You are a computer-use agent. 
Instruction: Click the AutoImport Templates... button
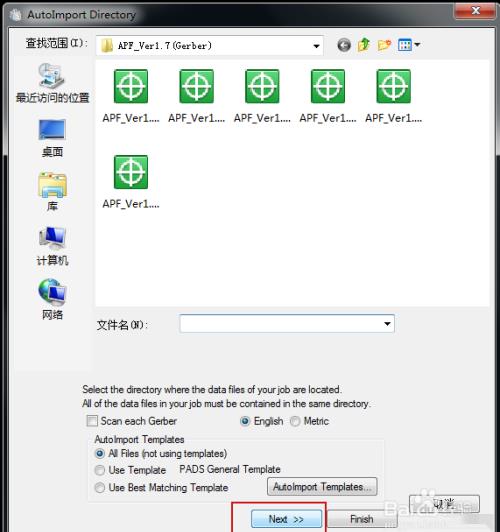click(322, 487)
